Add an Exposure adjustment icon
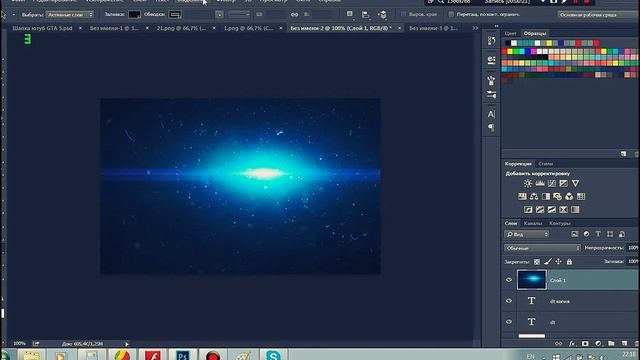Viewport: 640px width, 360px height. point(563,183)
